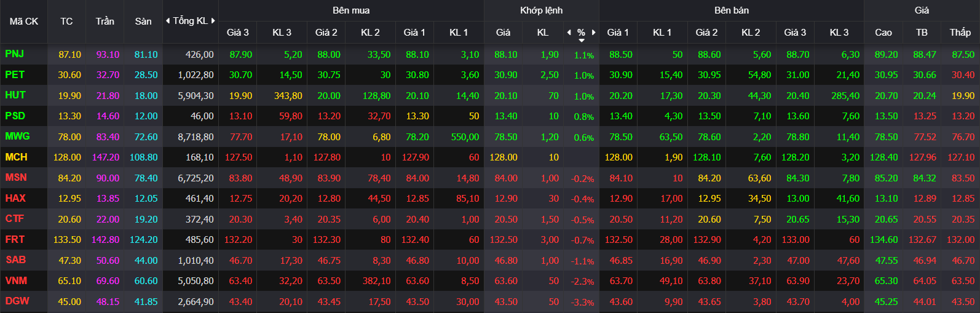Click the right arrow beside Tổng KL
Screen dimensions: 980x313
(213, 21)
